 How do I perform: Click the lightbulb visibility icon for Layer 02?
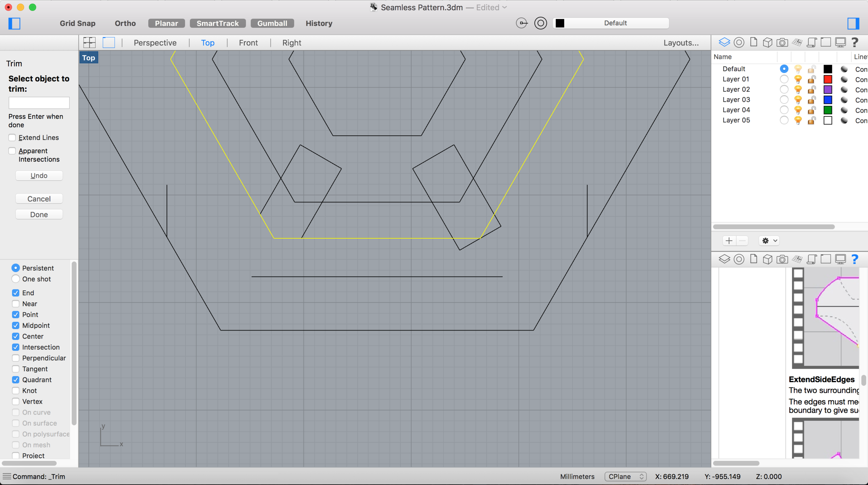click(798, 90)
